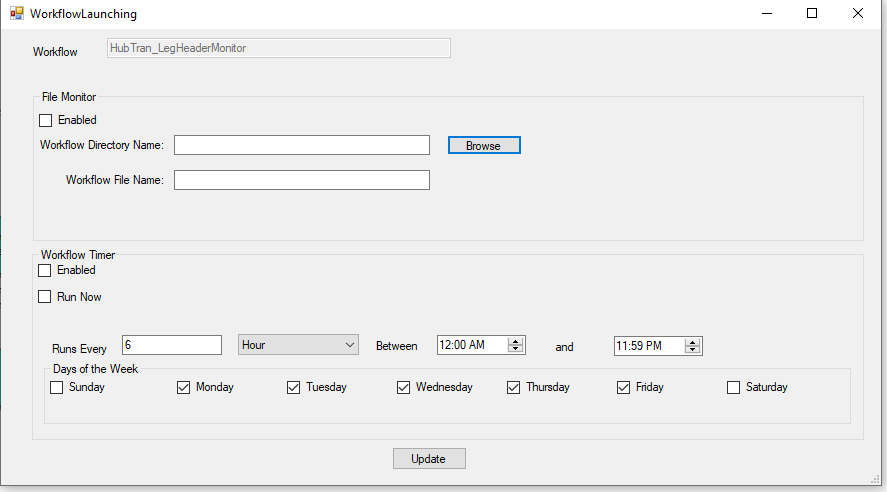887x492 pixels.
Task: Focus the Workflow Directory Name field
Action: coord(301,146)
